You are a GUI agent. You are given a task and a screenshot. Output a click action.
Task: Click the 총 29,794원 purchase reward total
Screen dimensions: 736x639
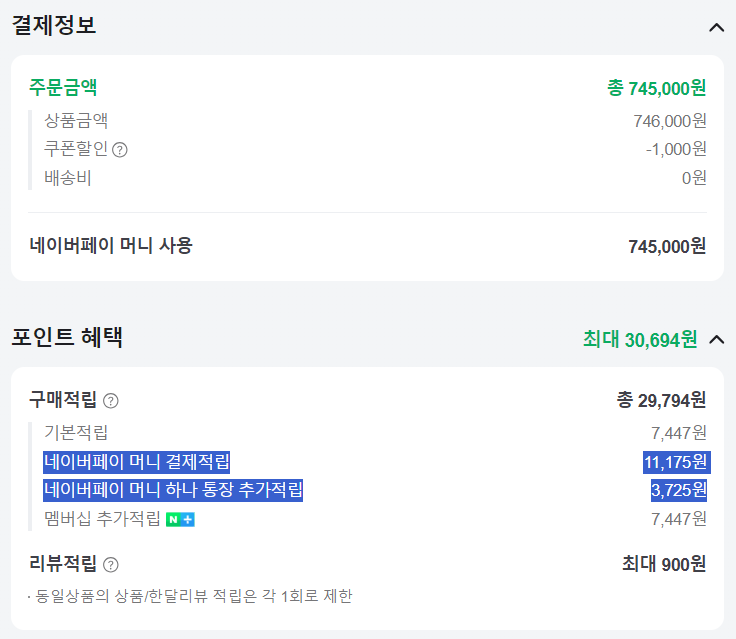pyautogui.click(x=661, y=400)
